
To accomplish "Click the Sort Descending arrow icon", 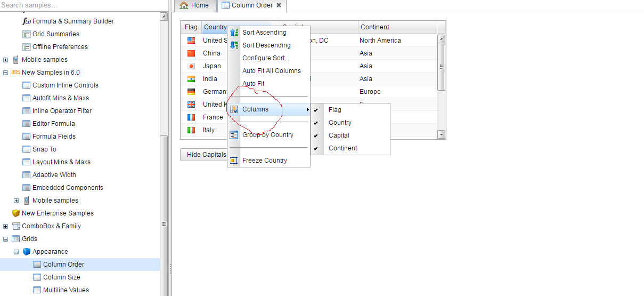I will pos(234,45).
